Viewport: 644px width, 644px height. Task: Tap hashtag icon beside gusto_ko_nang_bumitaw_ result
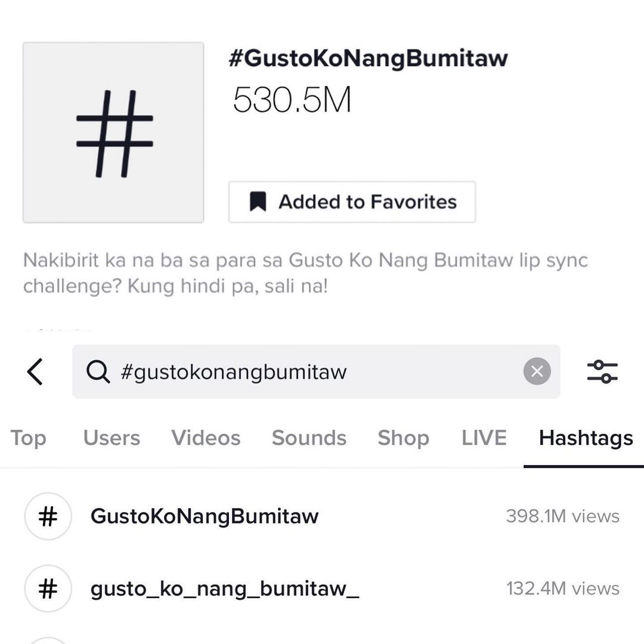coord(48,589)
